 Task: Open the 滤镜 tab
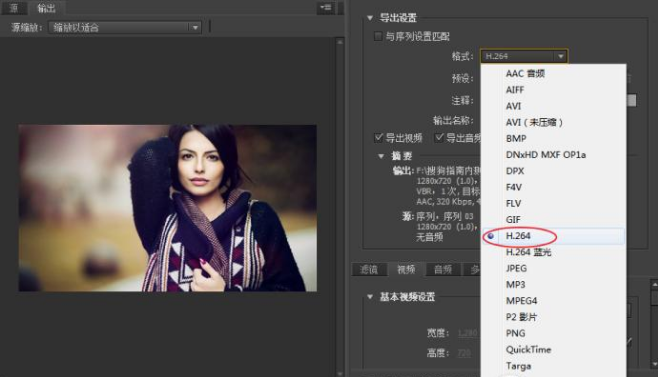pos(369,270)
